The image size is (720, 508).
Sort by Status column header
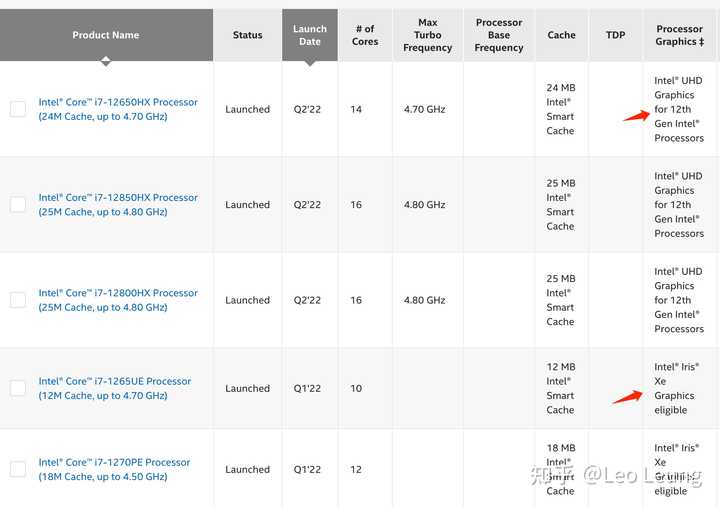point(247,35)
